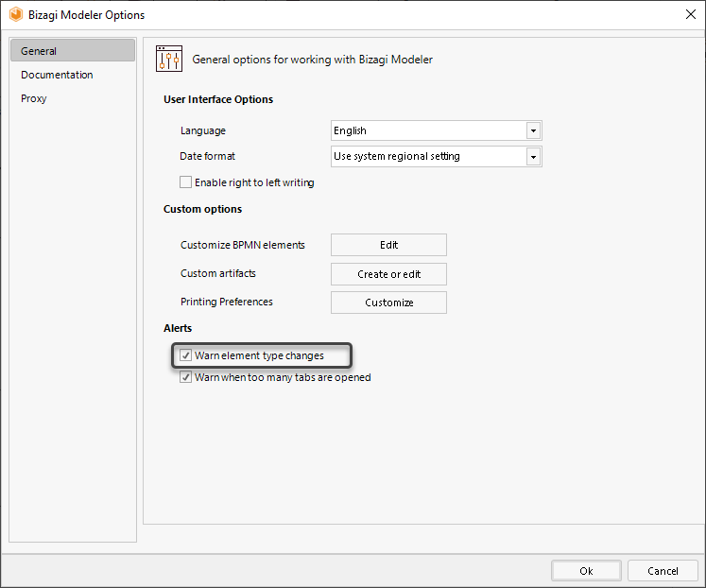Screen dimensions: 706x588
Task: Click the Printing Preferences label
Action: click(x=227, y=302)
